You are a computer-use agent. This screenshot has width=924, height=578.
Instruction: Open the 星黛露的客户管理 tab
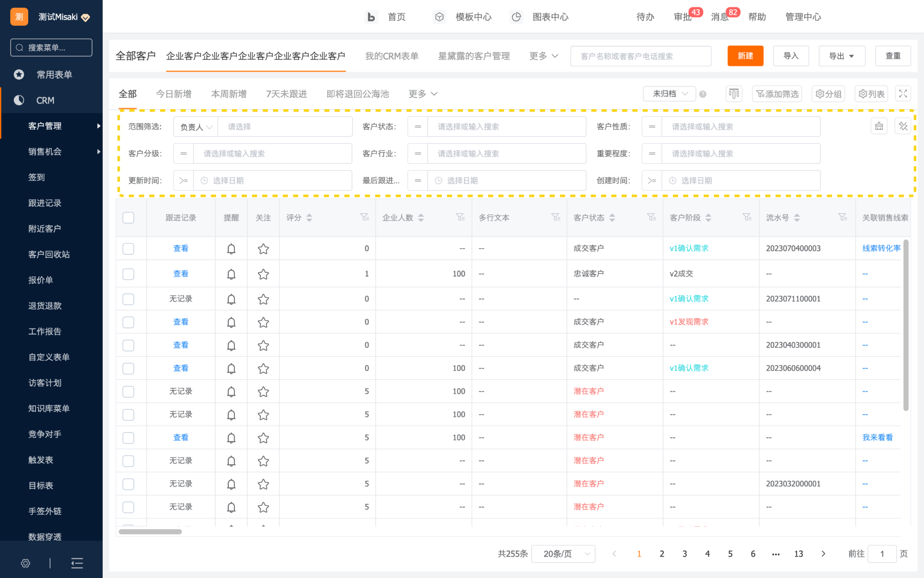[474, 56]
